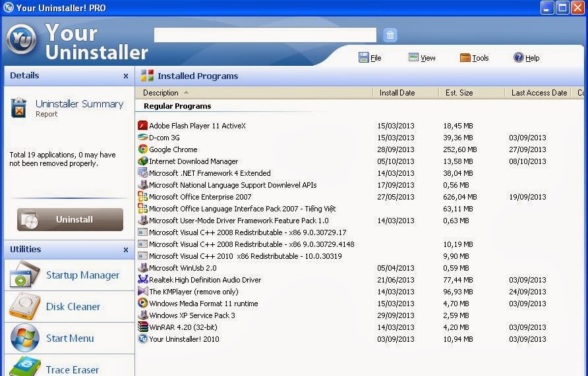Click the WinRAR 4.20 (32-bit) icon
Viewport: 588px width, 376px height.
tap(142, 327)
